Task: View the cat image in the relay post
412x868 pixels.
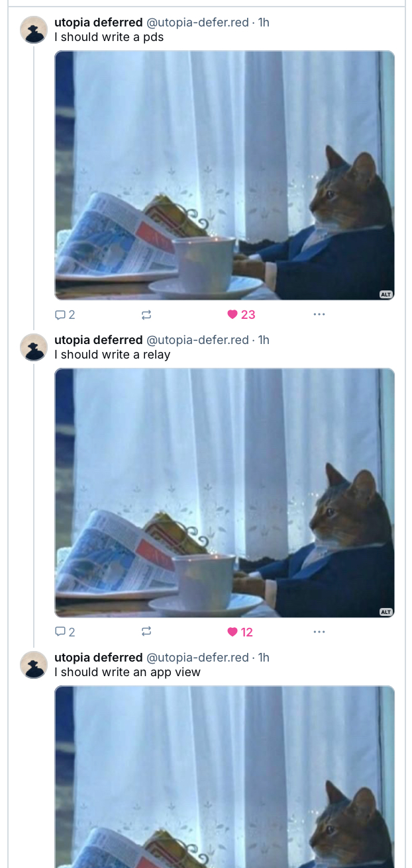Action: tap(225, 493)
